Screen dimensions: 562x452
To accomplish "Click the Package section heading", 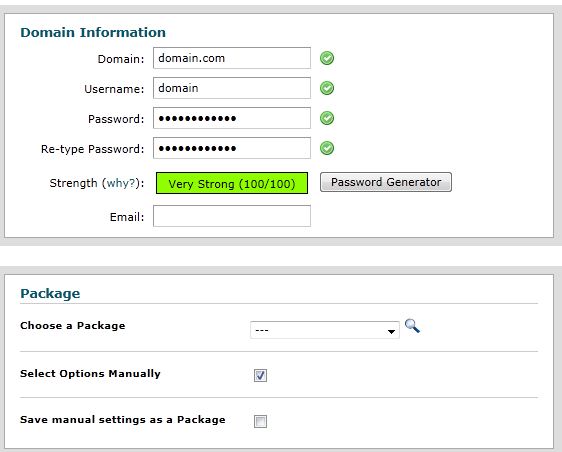I will point(50,294).
